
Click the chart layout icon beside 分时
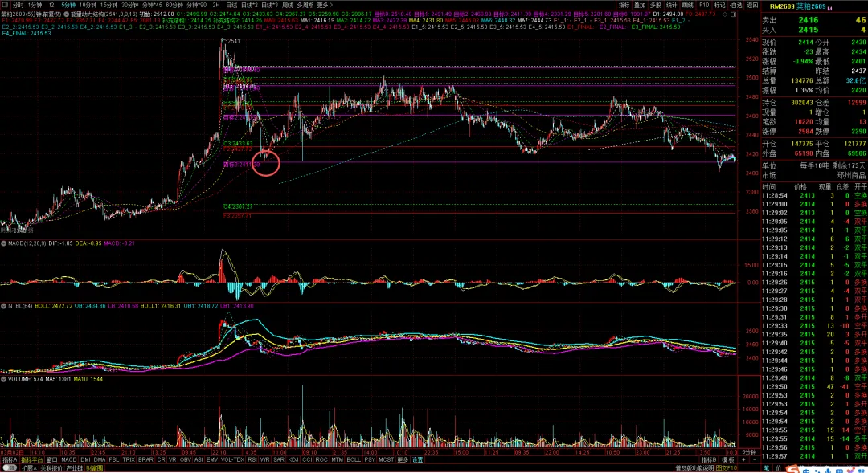tap(5, 5)
